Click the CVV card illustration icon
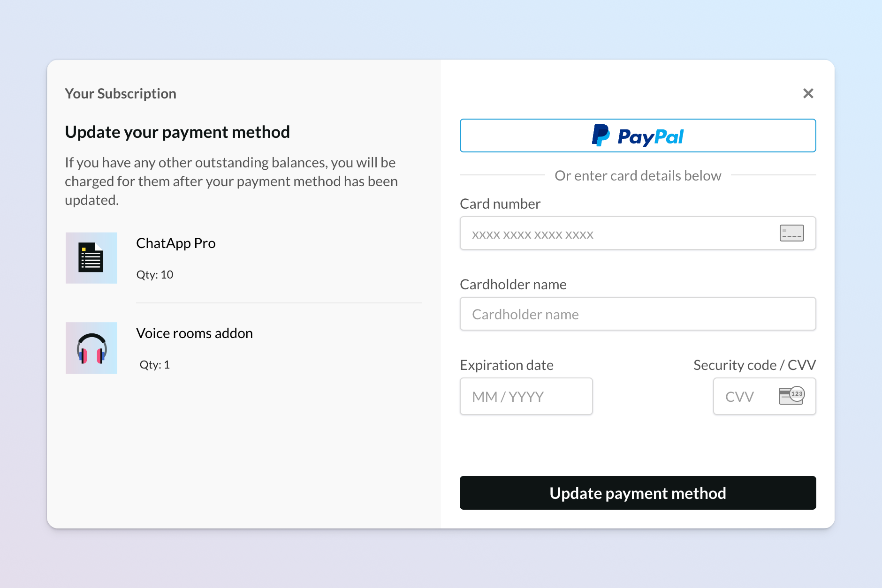This screenshot has width=882, height=588. pos(791,396)
